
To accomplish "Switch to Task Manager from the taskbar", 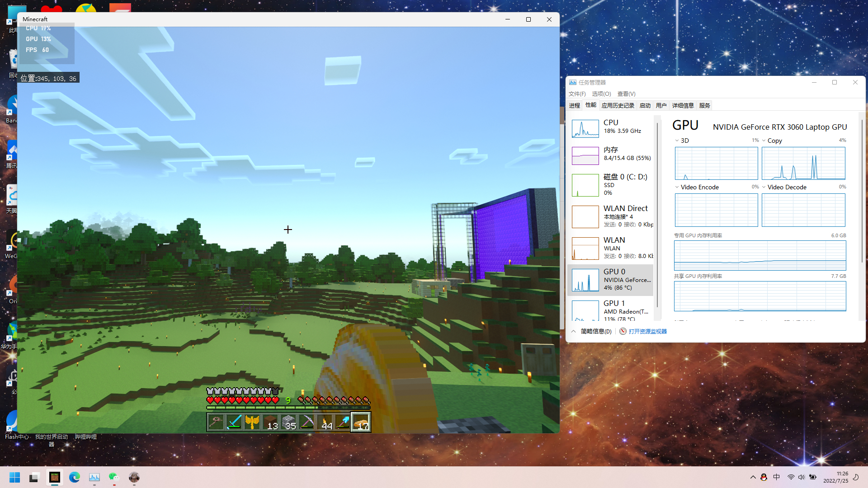I will tap(94, 477).
